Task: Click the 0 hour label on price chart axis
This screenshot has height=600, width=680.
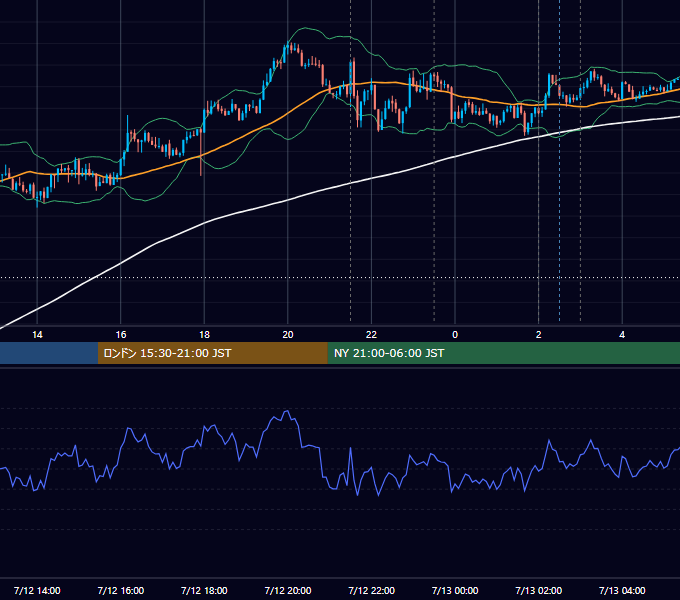Action: (455, 335)
